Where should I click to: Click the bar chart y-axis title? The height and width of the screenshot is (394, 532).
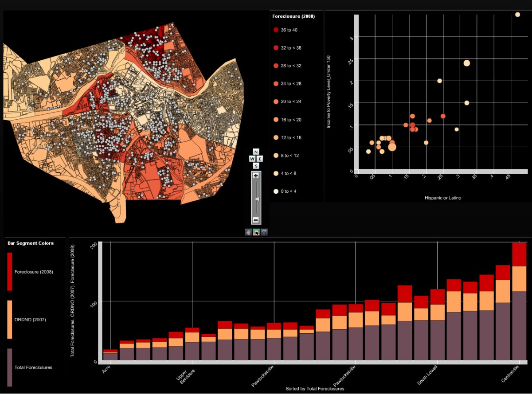[73, 301]
